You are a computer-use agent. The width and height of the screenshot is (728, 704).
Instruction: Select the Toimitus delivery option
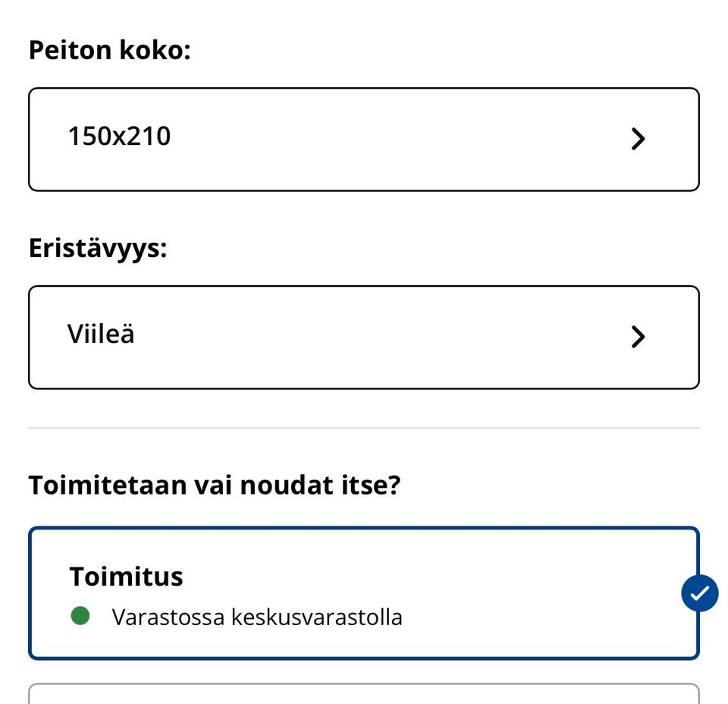[364, 593]
